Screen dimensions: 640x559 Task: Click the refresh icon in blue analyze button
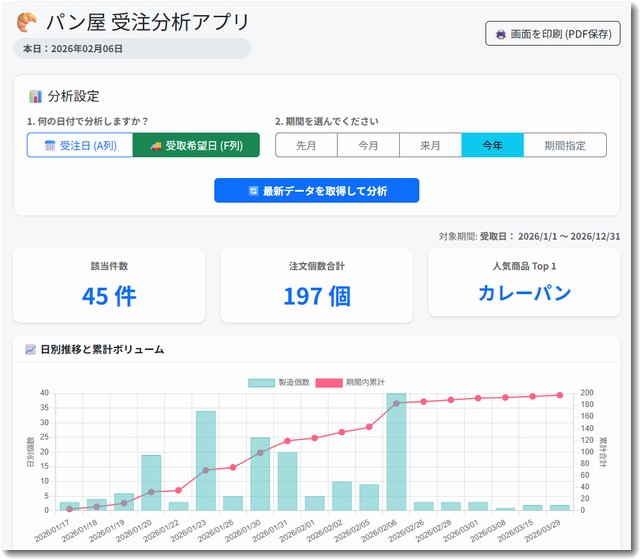tap(253, 191)
